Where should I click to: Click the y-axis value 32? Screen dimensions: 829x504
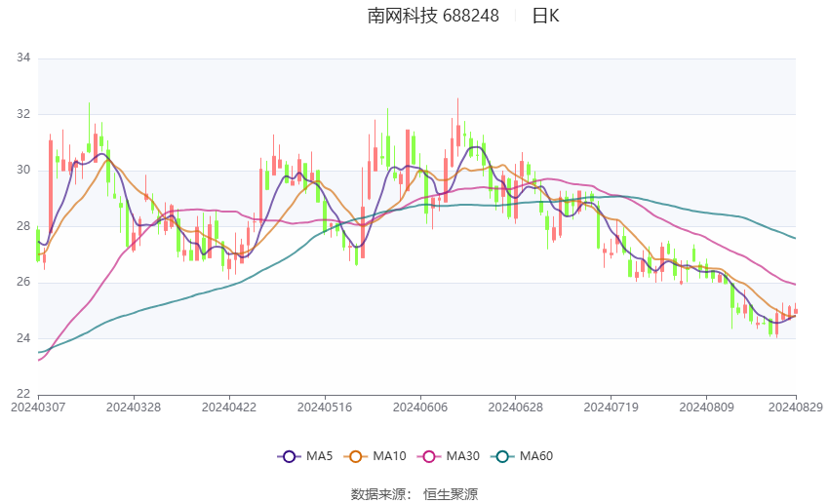pyautogui.click(x=23, y=114)
